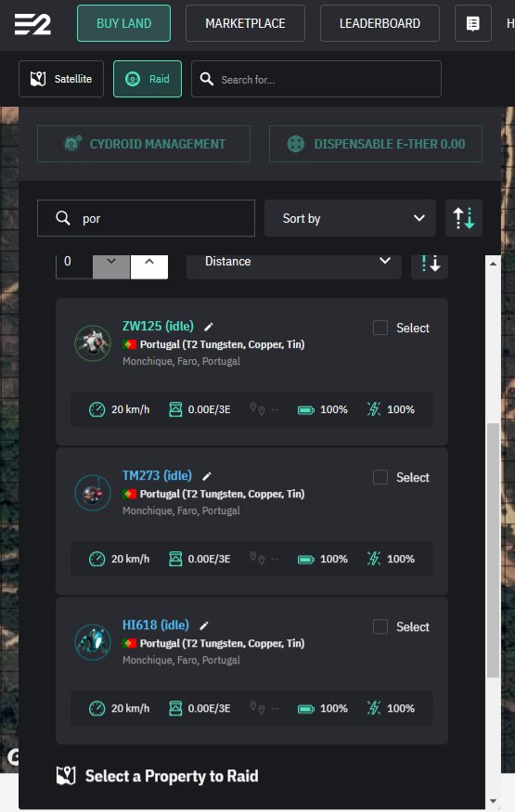Click the 'Select a Property to Raid' heading
This screenshot has width=515, height=812.
pyautogui.click(x=172, y=776)
